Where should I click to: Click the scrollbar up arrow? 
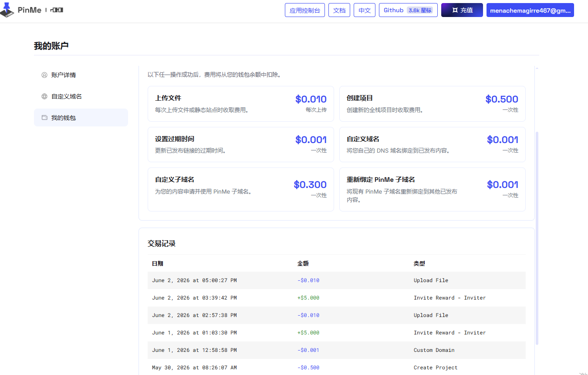tap(537, 68)
